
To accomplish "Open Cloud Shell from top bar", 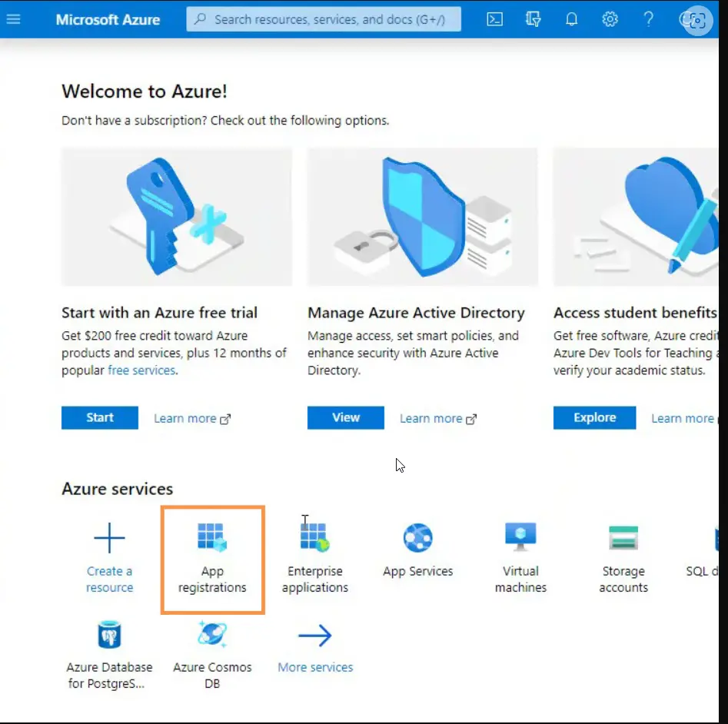I will [x=494, y=19].
